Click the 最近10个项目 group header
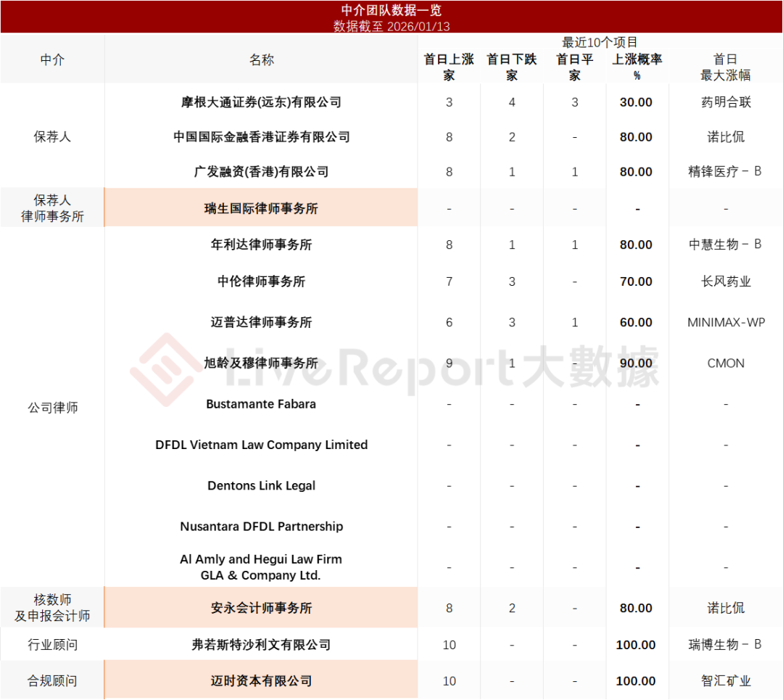 (600, 42)
